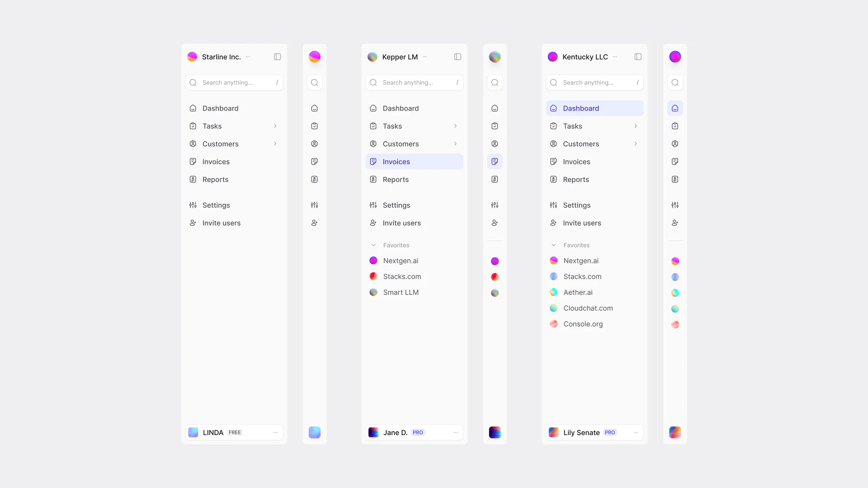Open Settings in Kepper LM sidebar
The height and width of the screenshot is (488, 868).
[x=415, y=205]
